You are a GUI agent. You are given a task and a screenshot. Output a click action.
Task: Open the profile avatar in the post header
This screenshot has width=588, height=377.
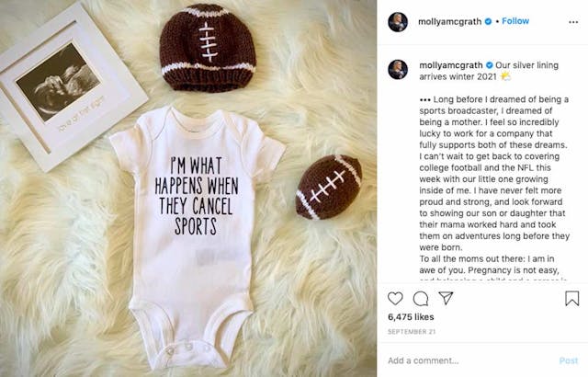tap(397, 22)
